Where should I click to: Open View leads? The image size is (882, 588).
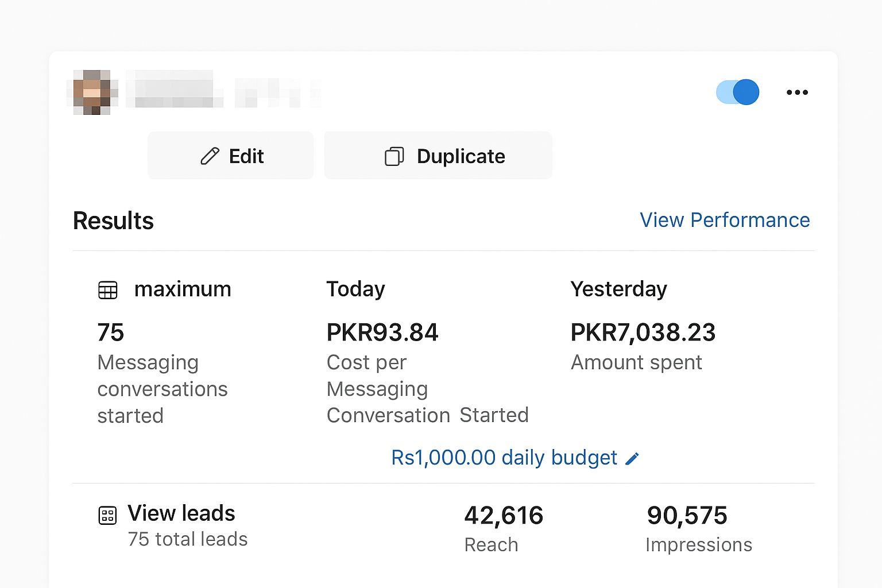[181, 513]
